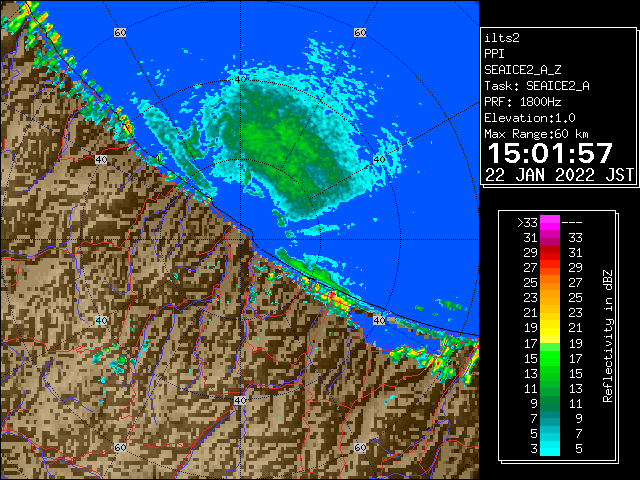Click the 40 km ring label directly south of the radar

pos(240,400)
